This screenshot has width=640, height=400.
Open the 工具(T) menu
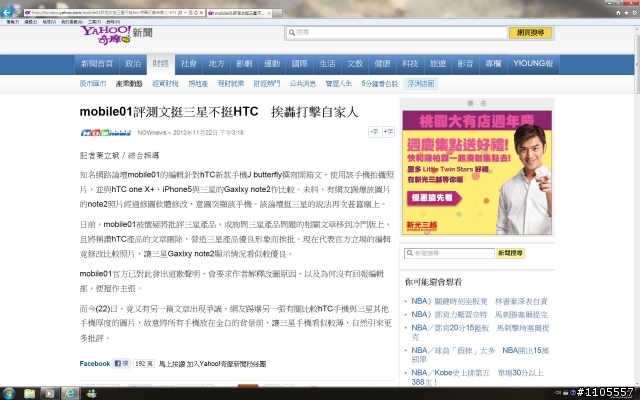[94, 22]
